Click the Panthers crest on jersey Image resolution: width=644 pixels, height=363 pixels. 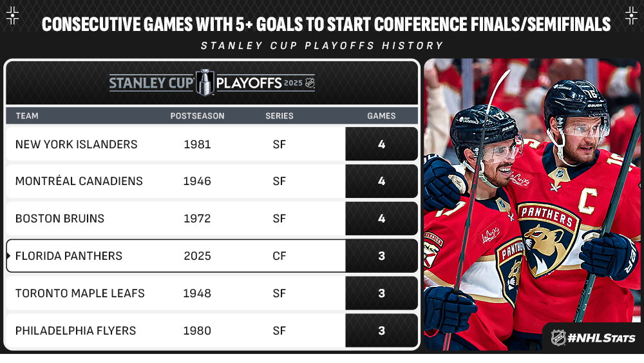point(548,239)
